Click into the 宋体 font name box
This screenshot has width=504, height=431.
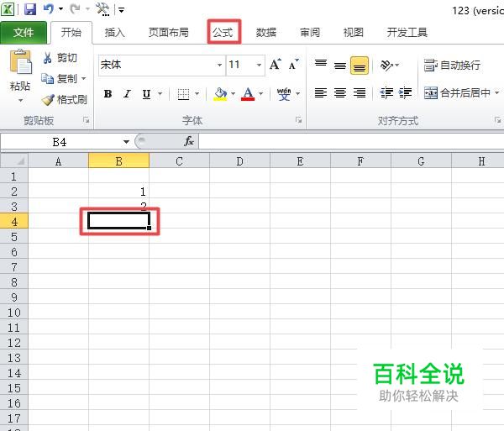point(157,65)
